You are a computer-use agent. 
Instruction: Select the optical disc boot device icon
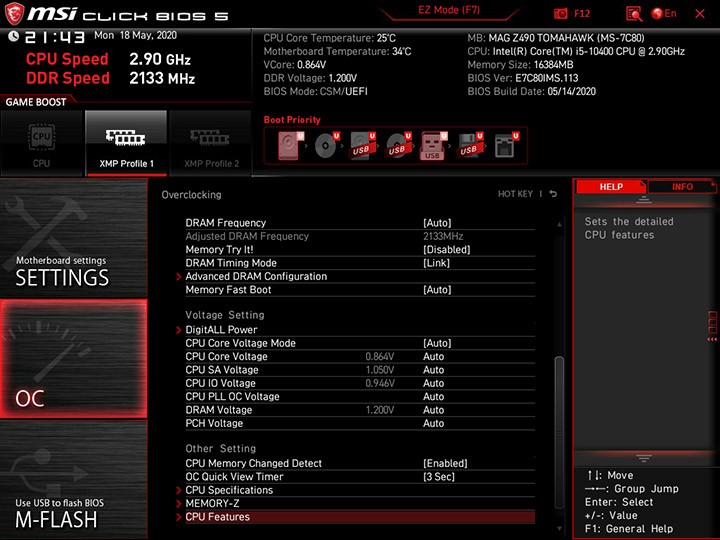[326, 146]
